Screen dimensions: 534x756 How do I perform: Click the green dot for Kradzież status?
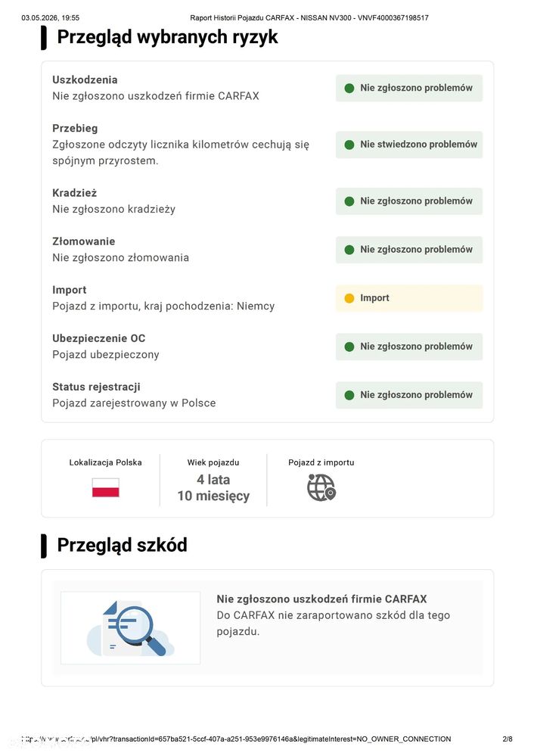pos(349,201)
